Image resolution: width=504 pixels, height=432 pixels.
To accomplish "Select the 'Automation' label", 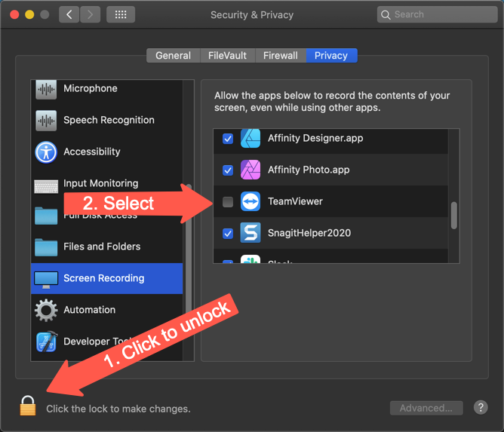I will point(89,310).
